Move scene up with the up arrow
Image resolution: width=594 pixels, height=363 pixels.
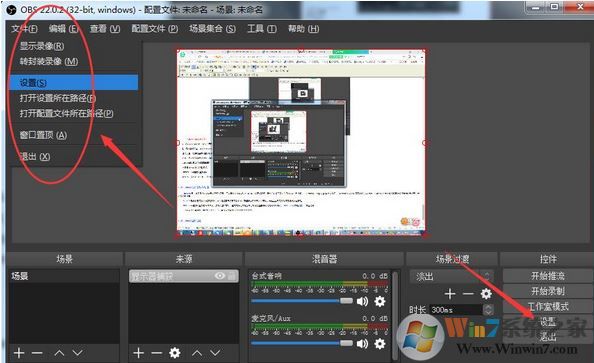(59, 353)
